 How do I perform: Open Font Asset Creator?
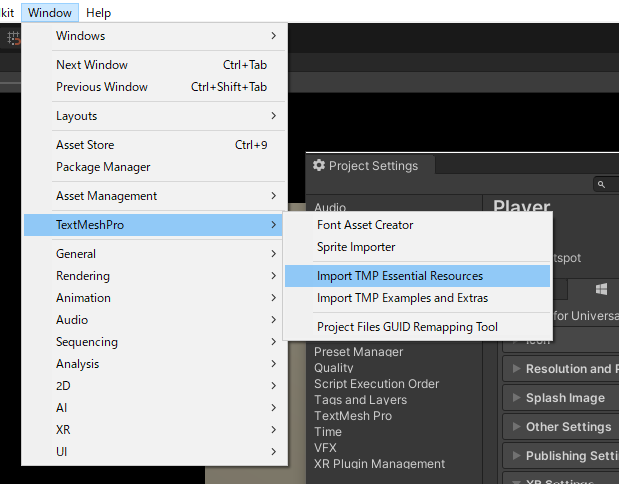click(417, 225)
